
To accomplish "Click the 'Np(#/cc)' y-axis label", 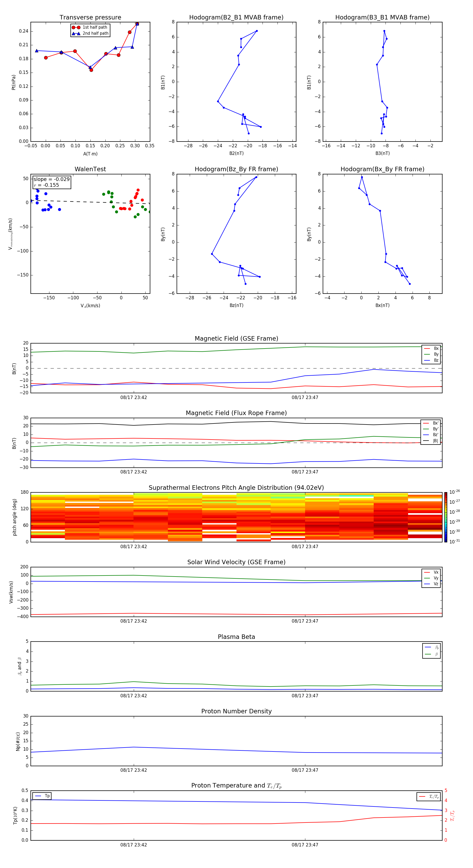I will click(x=18, y=741).
